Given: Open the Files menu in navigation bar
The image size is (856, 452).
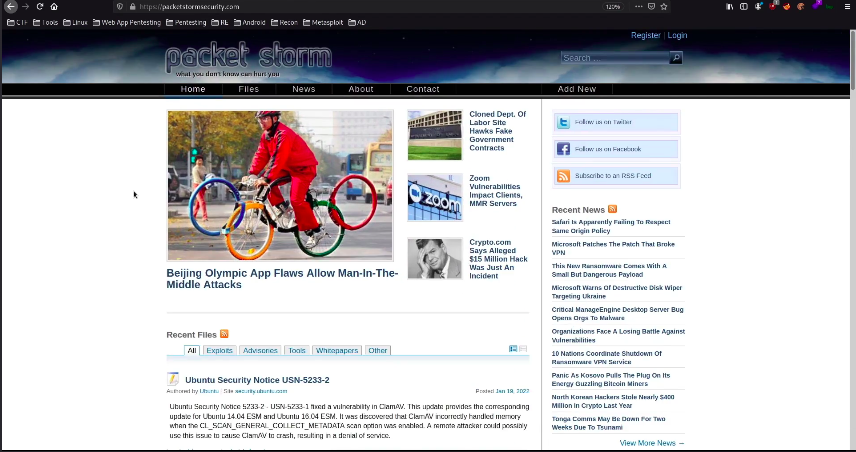Looking at the screenshot, I should click(x=248, y=89).
